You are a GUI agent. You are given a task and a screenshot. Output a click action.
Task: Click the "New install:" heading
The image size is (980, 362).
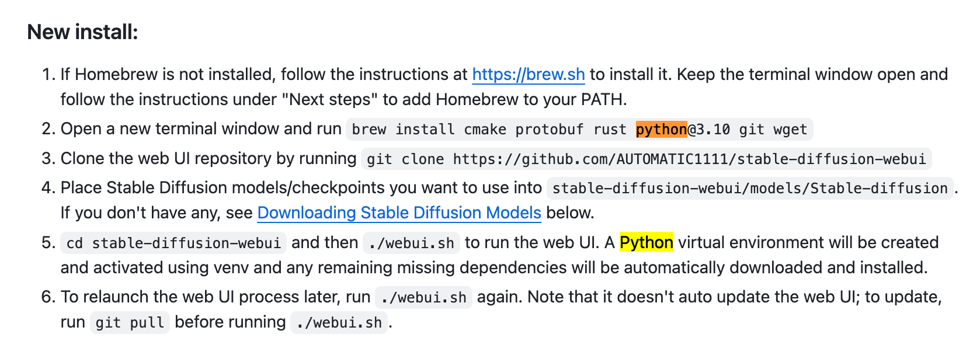click(x=82, y=32)
